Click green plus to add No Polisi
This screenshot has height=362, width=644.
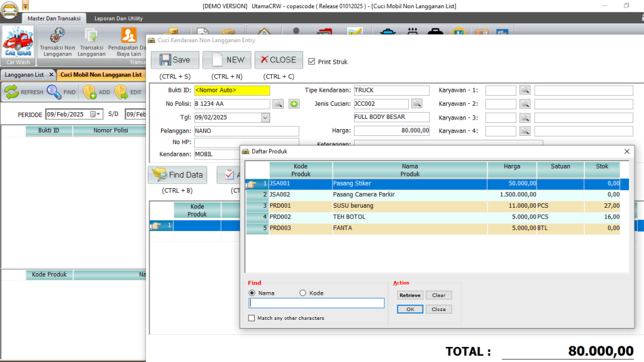coord(294,104)
